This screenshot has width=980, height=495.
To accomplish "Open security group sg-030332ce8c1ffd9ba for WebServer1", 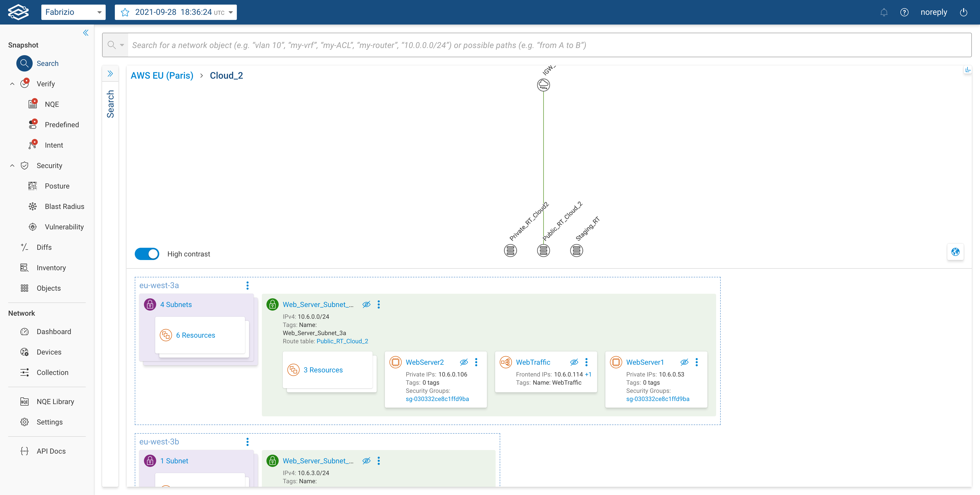I will coord(658,399).
